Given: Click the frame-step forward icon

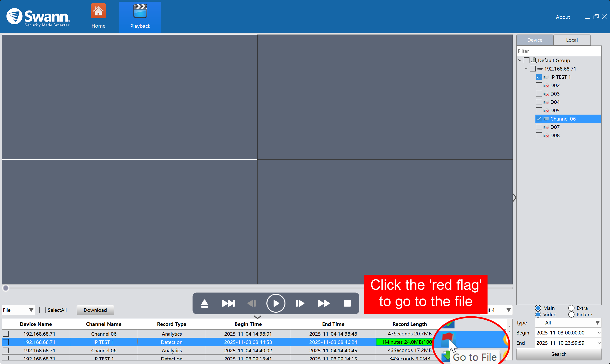Looking at the screenshot, I should click(300, 304).
